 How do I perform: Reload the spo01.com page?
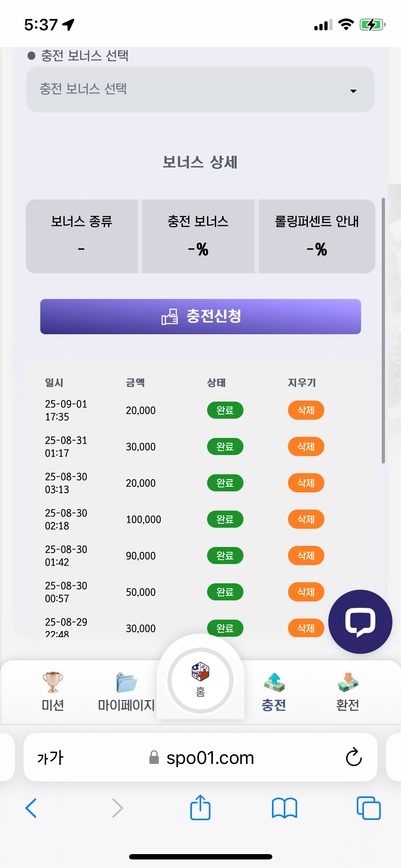pos(354,757)
